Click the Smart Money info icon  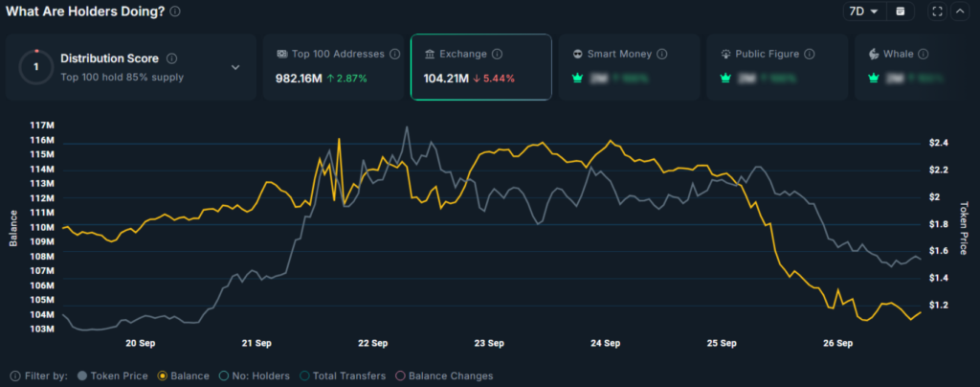[x=662, y=55]
